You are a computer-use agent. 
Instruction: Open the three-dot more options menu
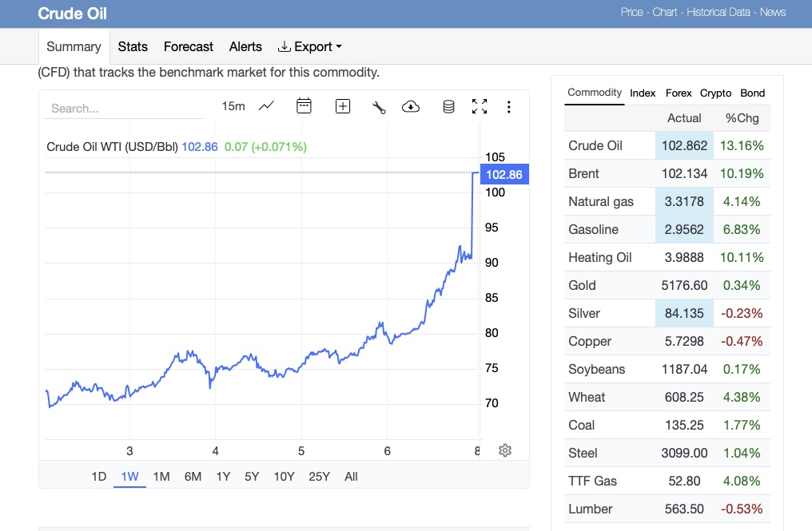(x=509, y=106)
